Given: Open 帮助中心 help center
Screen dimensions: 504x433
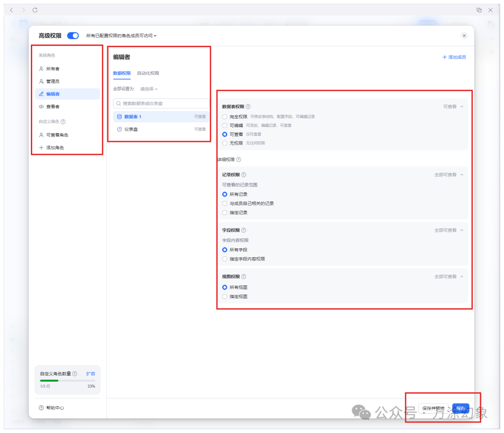Looking at the screenshot, I should 51,408.
